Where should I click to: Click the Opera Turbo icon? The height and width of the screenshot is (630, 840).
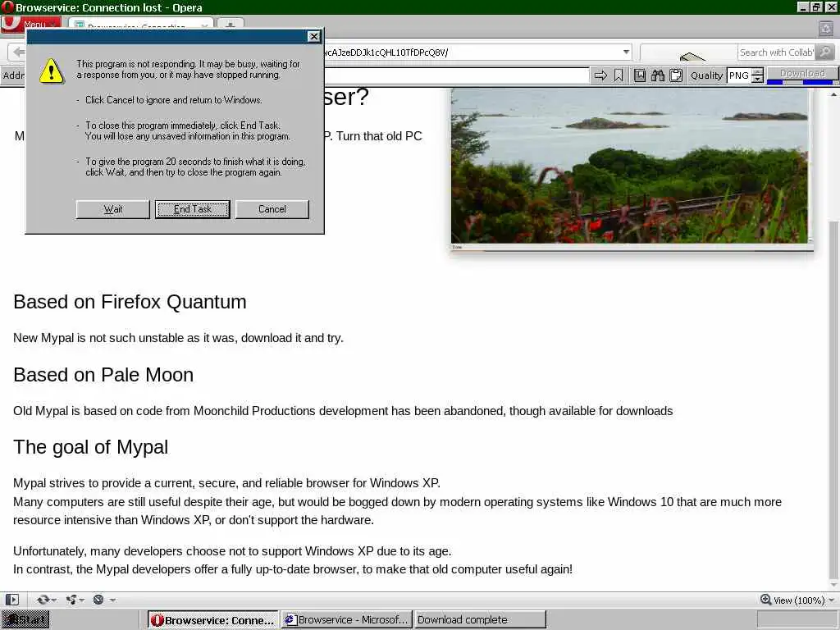pos(98,600)
